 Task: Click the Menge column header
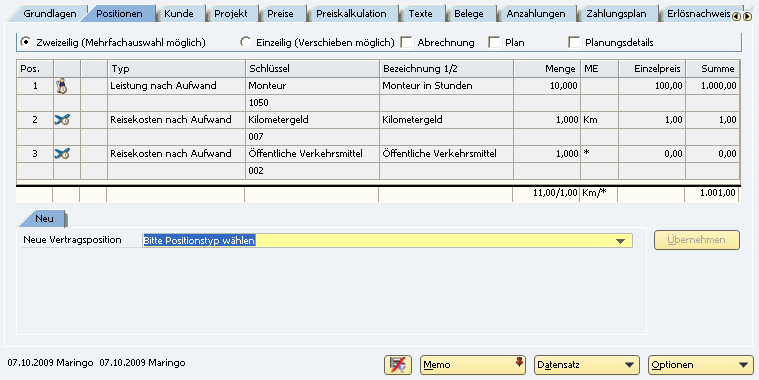[546, 69]
